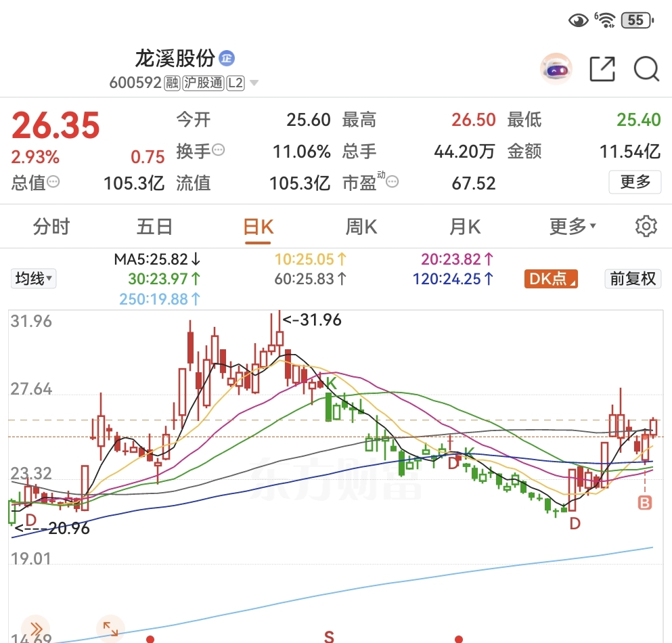Tap the 市盈 value 67.52

tap(474, 183)
